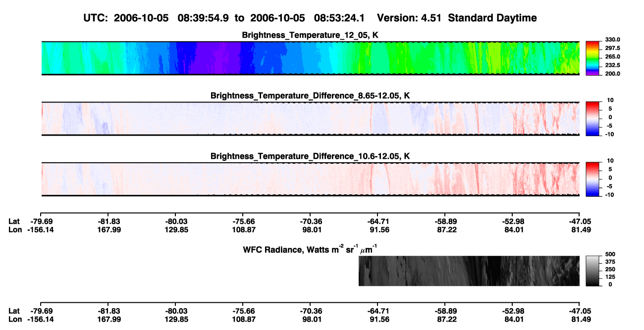Viewport: 644px width, 330px height.
Task: Select the 10.6-12.05 temperature difference strip
Action: pyautogui.click(x=310, y=179)
